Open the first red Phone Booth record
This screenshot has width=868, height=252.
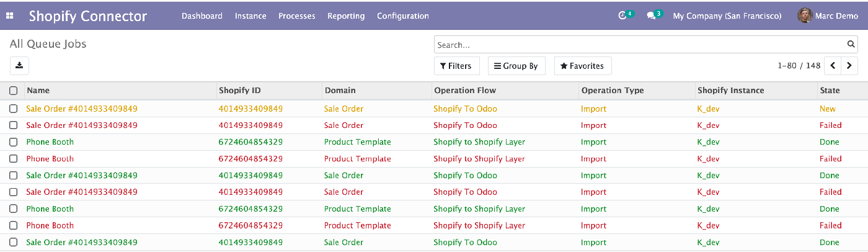pos(50,159)
